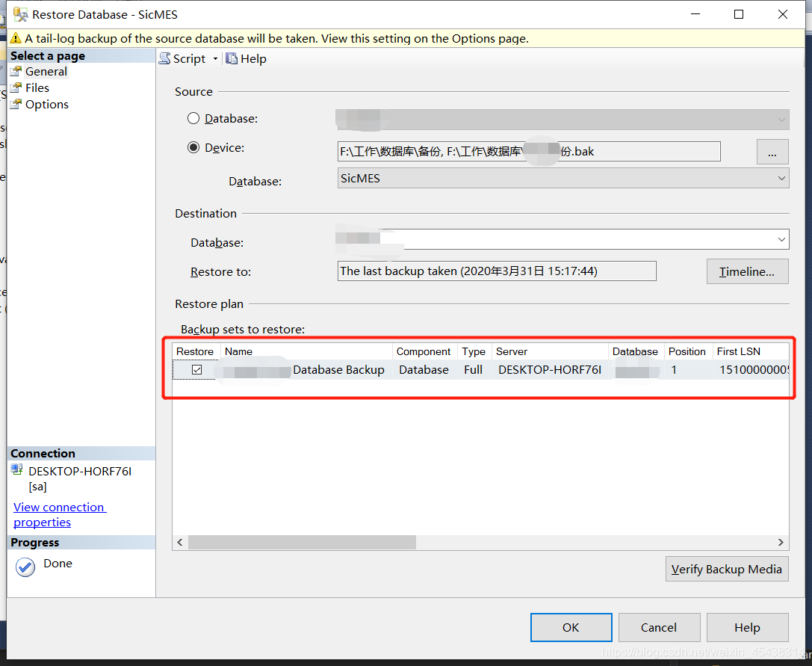
Task: Click the General page icon
Action: coord(16,71)
